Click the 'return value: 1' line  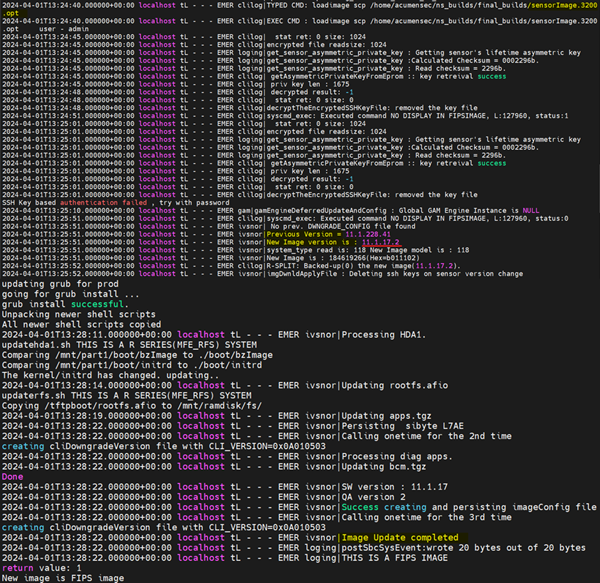[x=41, y=568]
